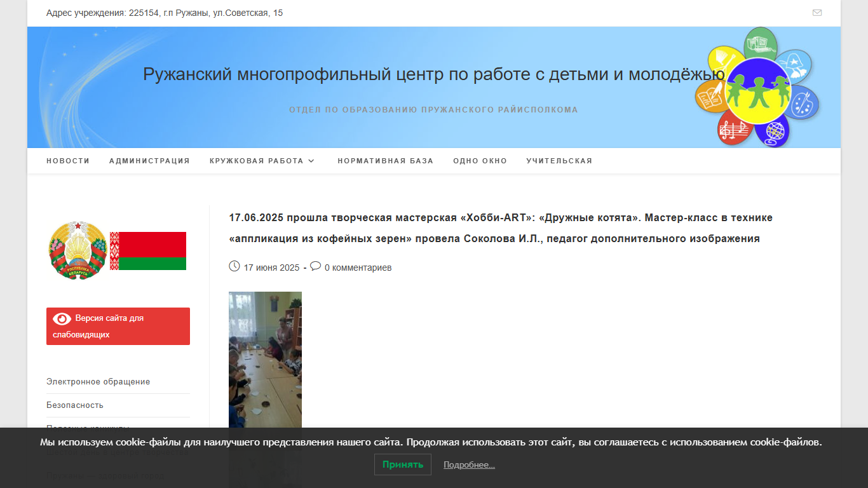Screen dimensions: 868x488
Task: Click the clock icon beside post date
Action: pos(234,266)
